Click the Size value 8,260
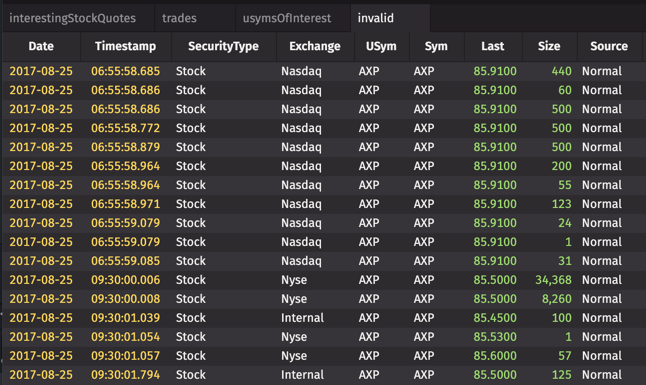 click(x=557, y=299)
